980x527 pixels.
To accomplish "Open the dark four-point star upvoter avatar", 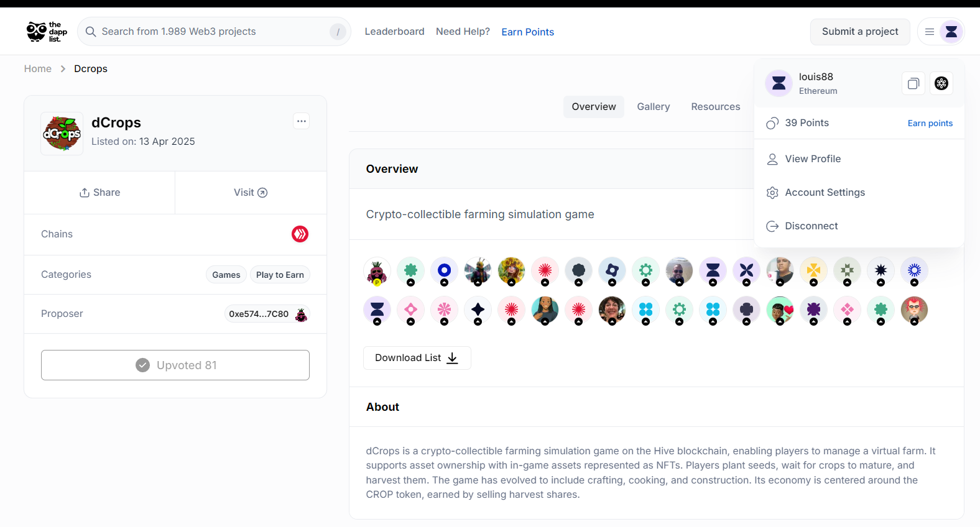I will pyautogui.click(x=478, y=311).
